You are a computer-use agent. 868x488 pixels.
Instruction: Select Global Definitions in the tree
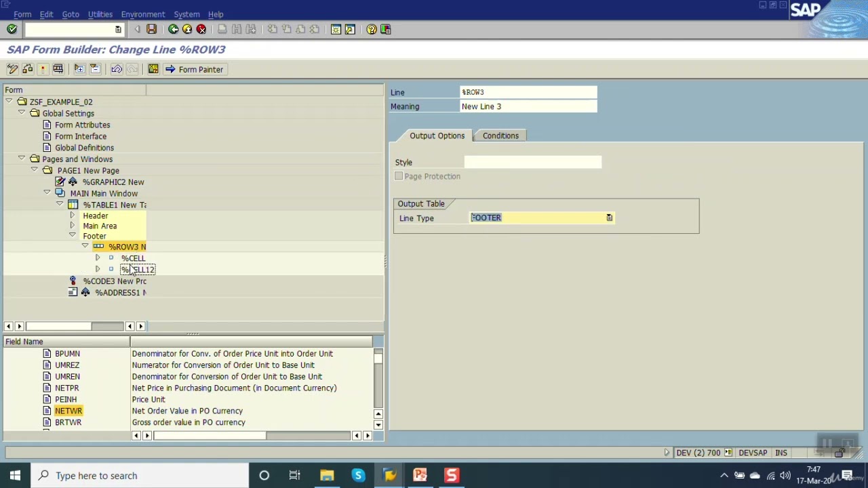point(84,148)
